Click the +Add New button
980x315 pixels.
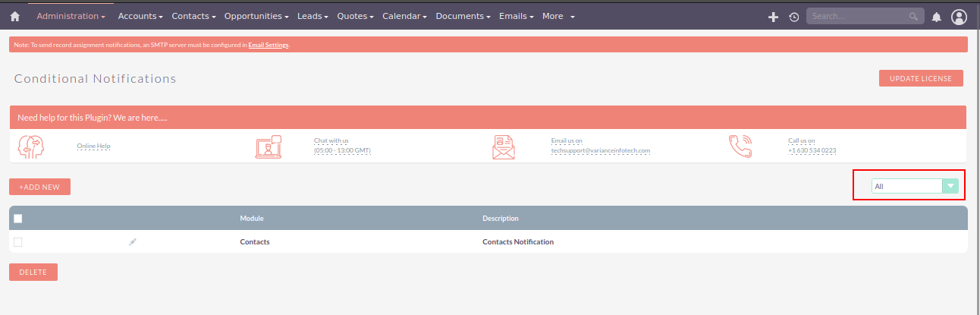pos(39,187)
